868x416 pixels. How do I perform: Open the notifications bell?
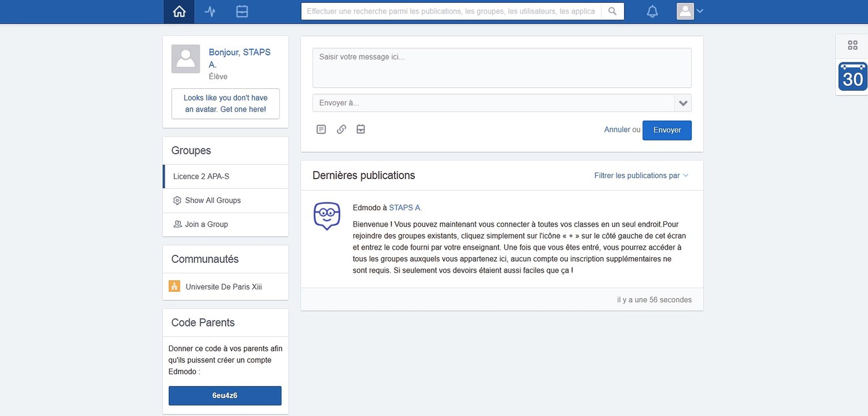pos(652,12)
